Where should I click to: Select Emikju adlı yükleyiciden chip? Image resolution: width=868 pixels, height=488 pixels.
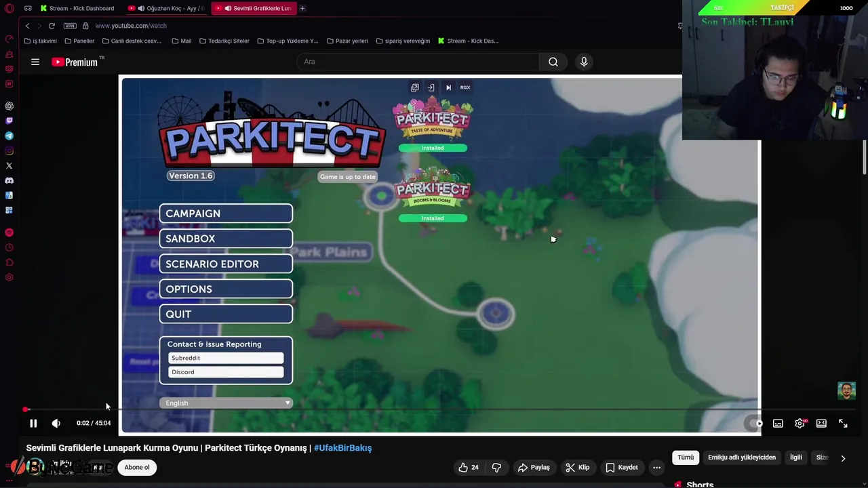pos(742,457)
